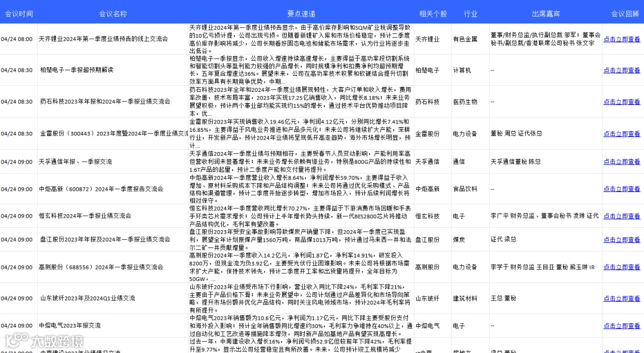Image resolution: width=644 pixels, height=353 pixels.
Task: Click the 医药生物 industry cell
Action: point(465,101)
